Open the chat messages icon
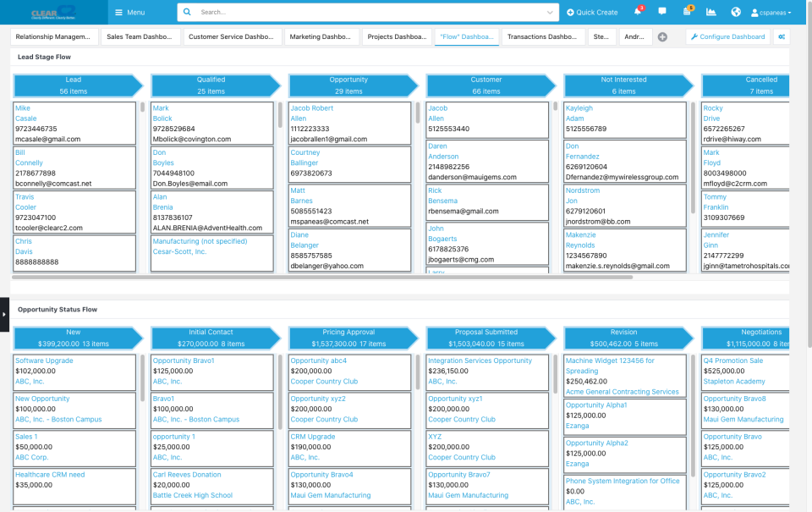Image resolution: width=812 pixels, height=512 pixels. pos(661,11)
